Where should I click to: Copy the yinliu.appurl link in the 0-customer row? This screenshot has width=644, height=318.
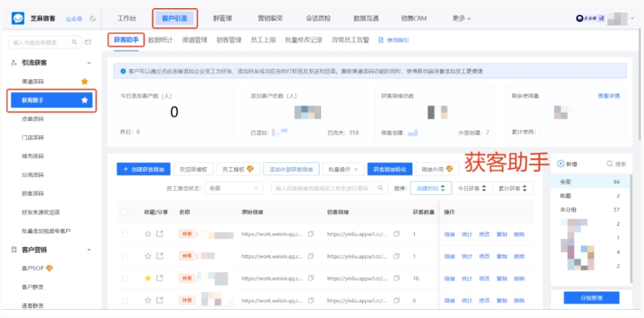[396, 300]
